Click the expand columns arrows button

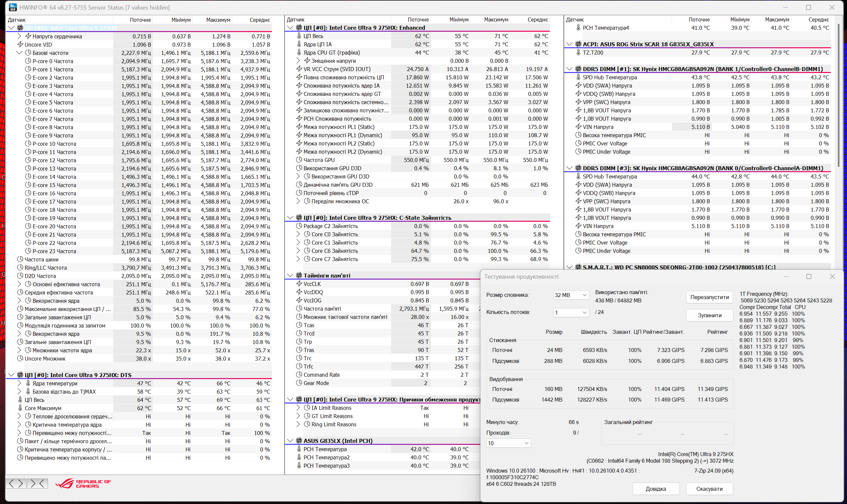point(16,483)
